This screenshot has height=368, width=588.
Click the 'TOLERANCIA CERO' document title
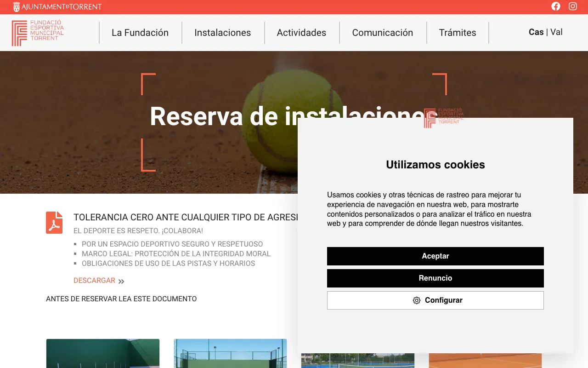coord(186,218)
